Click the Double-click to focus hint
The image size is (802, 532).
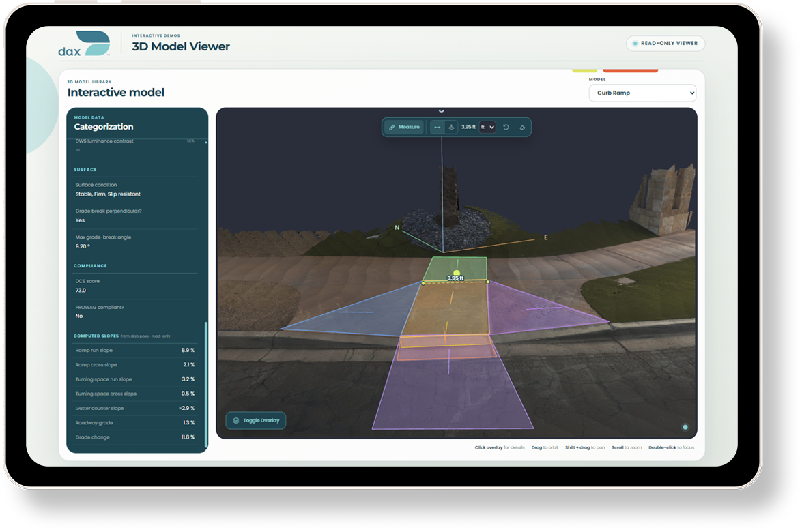(672, 447)
